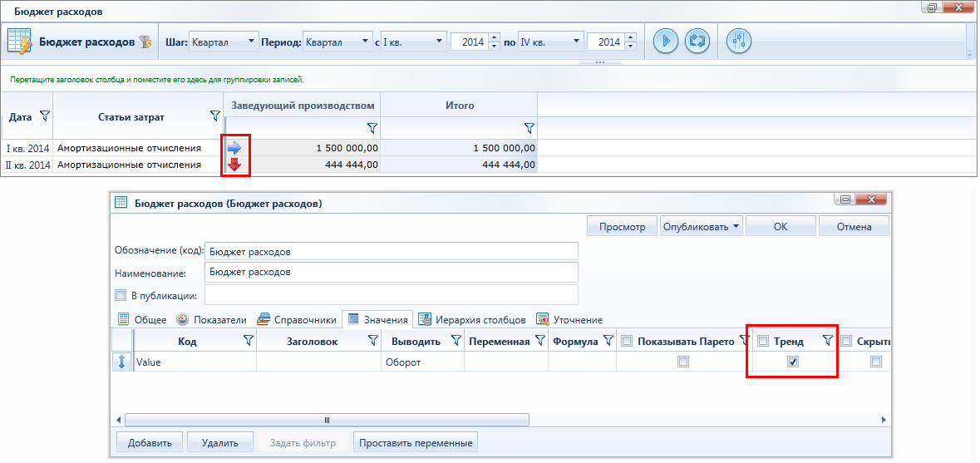Open the Иерархия столбцов tab

[x=472, y=319]
